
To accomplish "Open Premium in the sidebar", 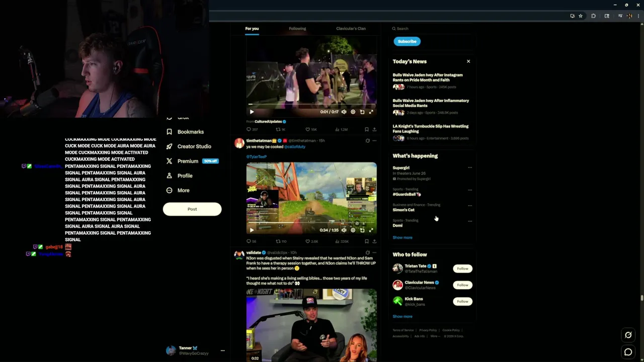I will click(x=192, y=161).
